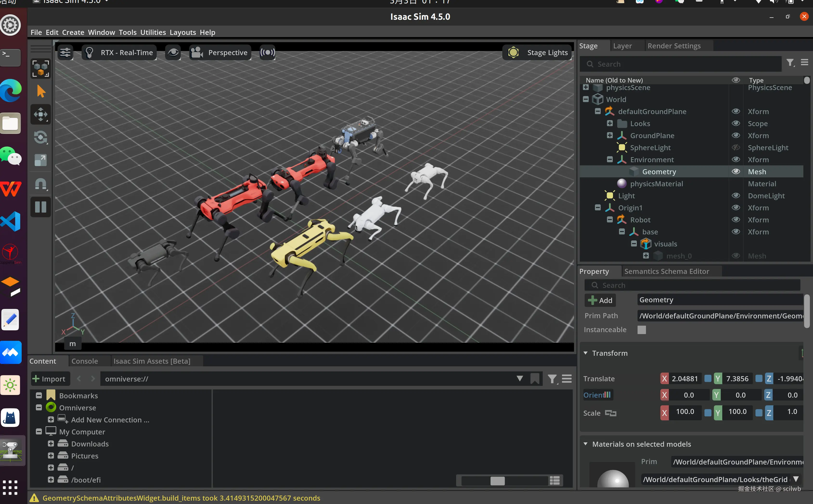
Task: Toggle the Snap magnet tool
Action: pos(41,184)
